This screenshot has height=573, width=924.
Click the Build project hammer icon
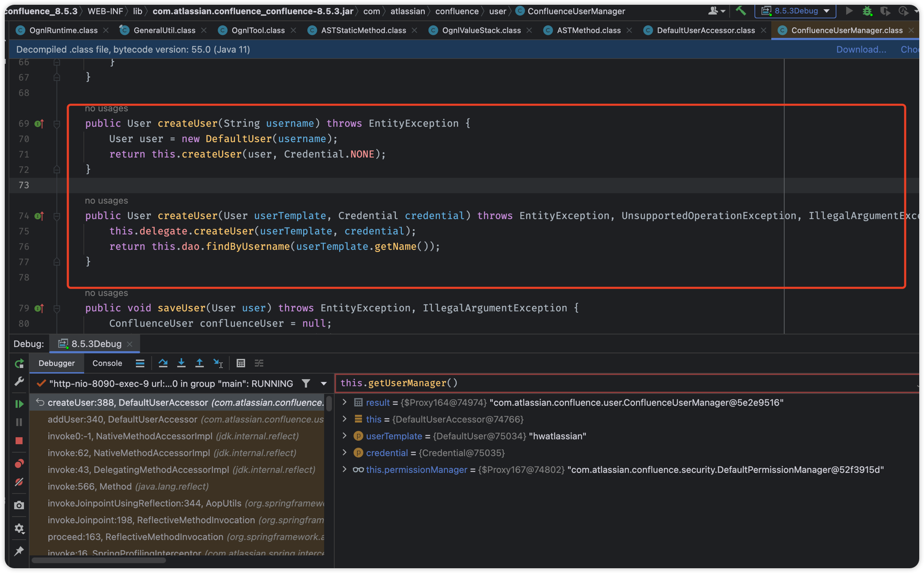click(741, 11)
